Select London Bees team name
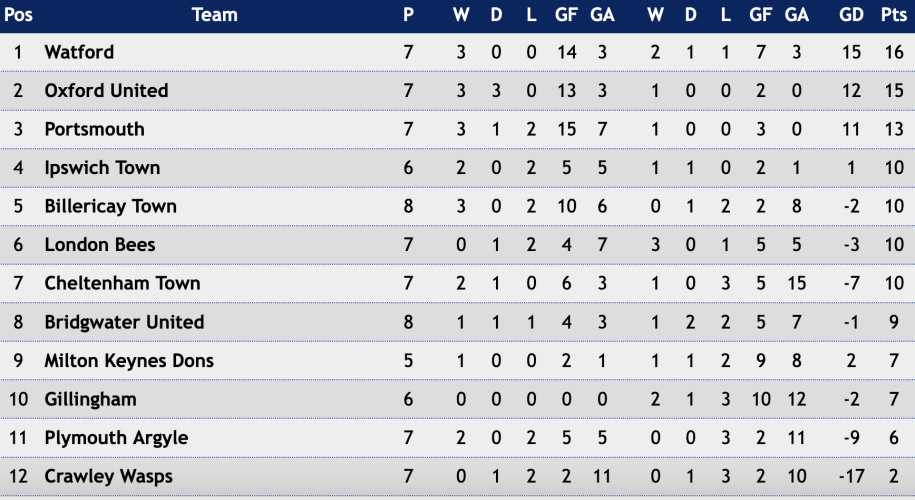The height and width of the screenshot is (500, 915). (x=100, y=244)
